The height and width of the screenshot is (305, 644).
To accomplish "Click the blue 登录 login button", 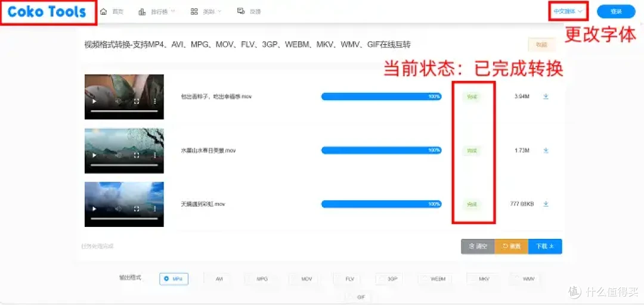I will click(x=616, y=11).
